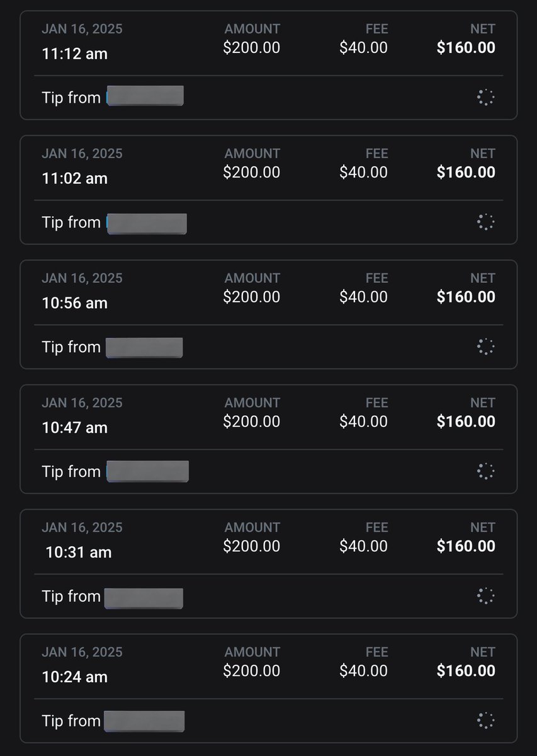Viewport: 537px width, 756px height.
Task: Click the 10:31 am transaction time
Action: coord(78,553)
